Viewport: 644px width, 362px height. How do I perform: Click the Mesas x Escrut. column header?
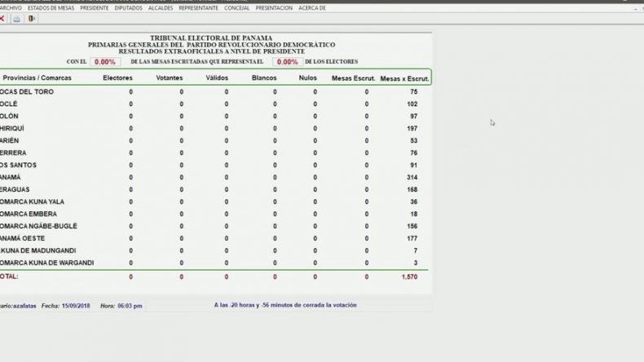coord(404,78)
